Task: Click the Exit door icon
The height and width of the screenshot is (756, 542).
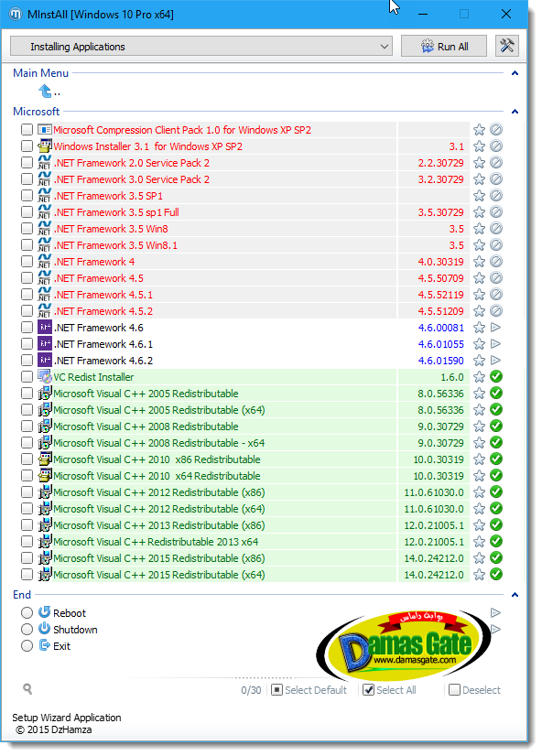Action: tap(44, 645)
